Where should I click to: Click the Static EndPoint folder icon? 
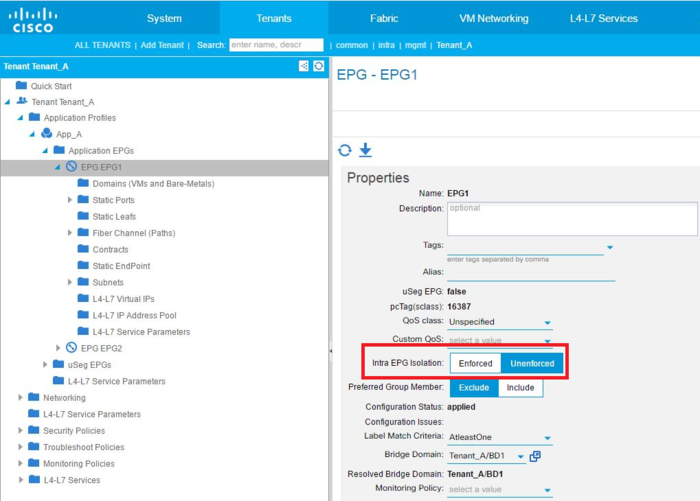[83, 265]
